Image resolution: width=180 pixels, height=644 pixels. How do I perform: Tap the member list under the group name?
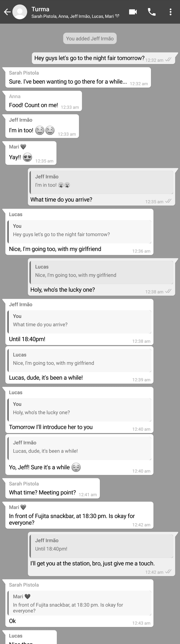tap(75, 16)
